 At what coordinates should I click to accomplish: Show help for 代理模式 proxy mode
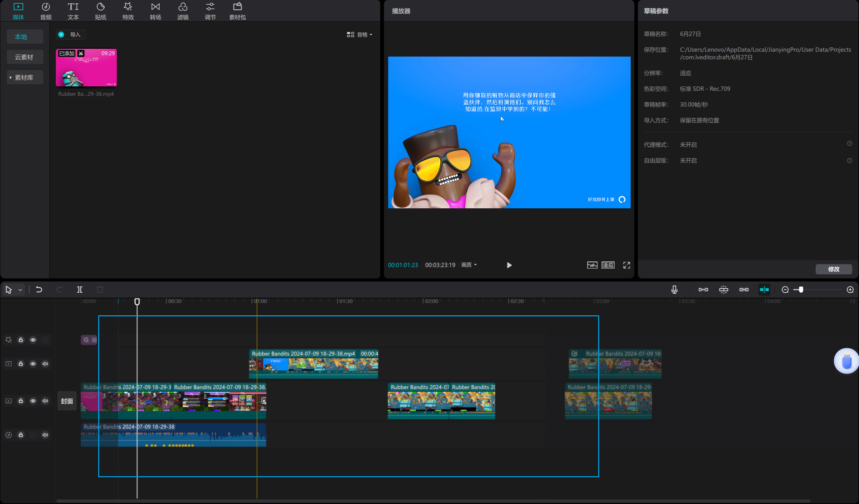[x=850, y=144]
